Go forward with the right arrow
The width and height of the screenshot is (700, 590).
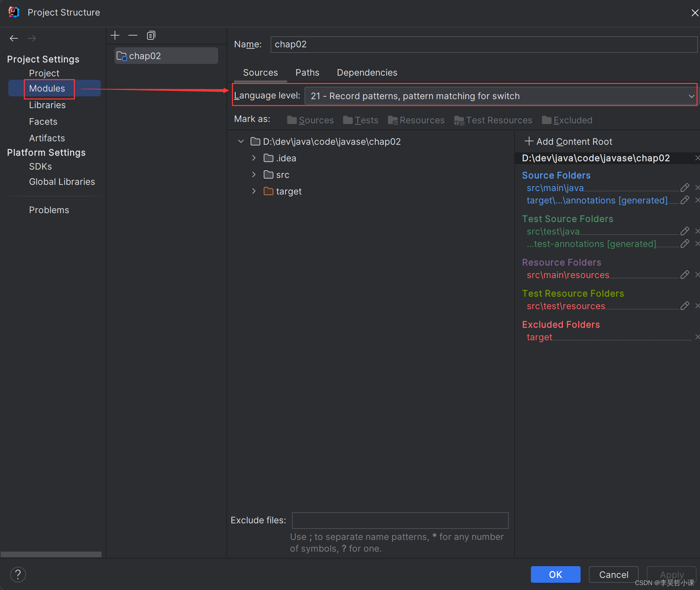click(x=32, y=38)
